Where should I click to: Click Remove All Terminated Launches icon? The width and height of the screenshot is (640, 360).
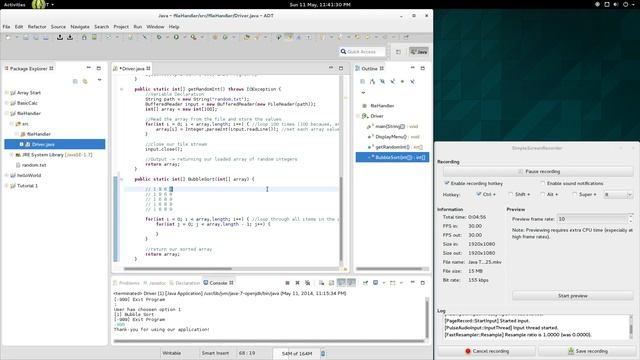308,282
